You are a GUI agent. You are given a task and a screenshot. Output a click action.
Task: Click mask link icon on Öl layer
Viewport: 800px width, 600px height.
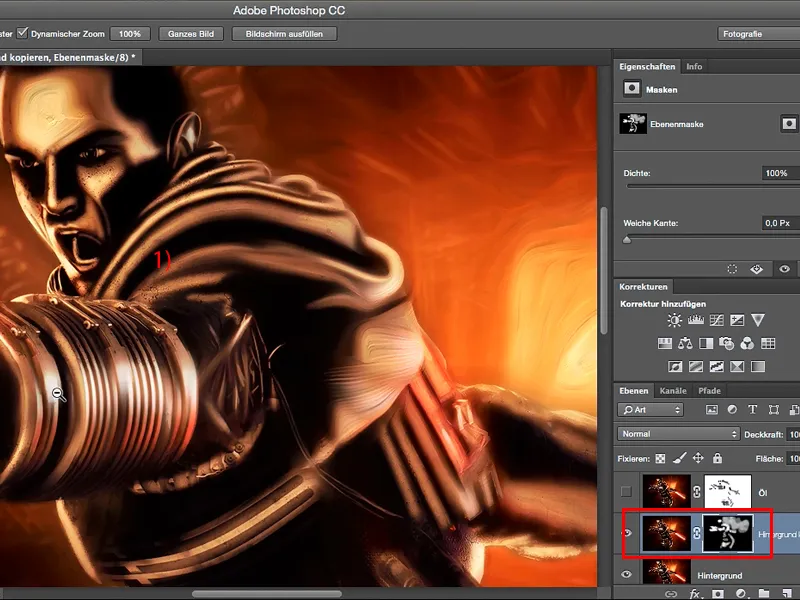tap(697, 492)
